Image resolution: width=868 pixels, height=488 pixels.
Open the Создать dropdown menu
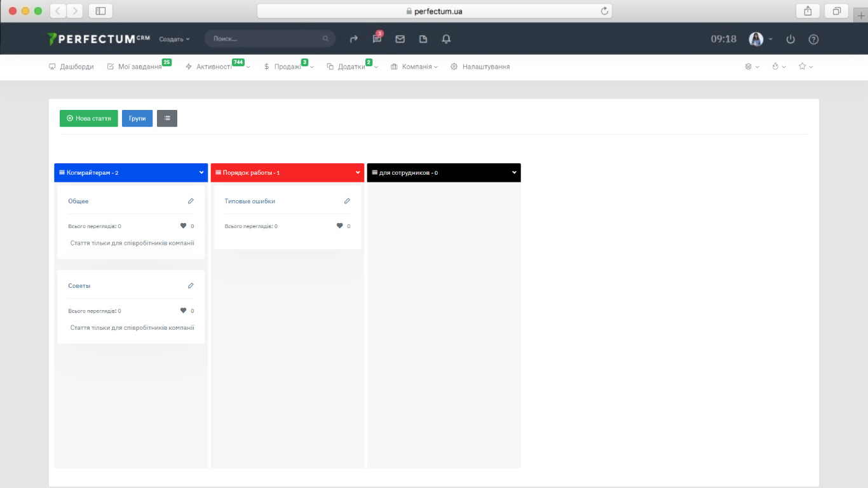click(x=174, y=39)
